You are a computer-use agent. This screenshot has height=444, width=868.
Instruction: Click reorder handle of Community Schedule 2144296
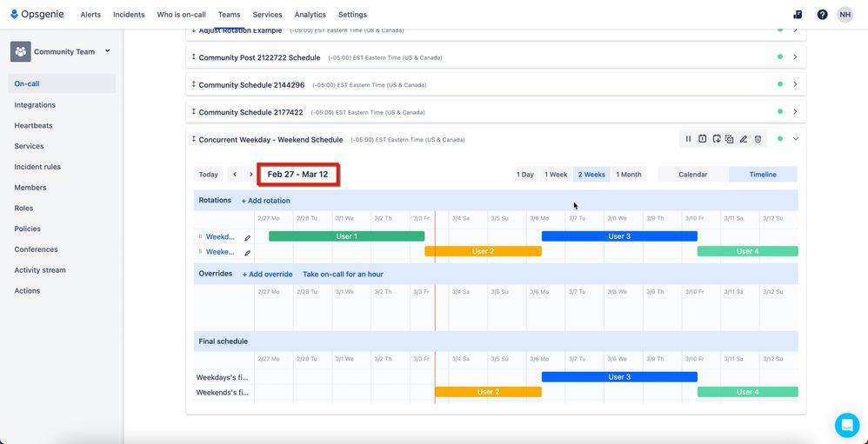pyautogui.click(x=194, y=84)
